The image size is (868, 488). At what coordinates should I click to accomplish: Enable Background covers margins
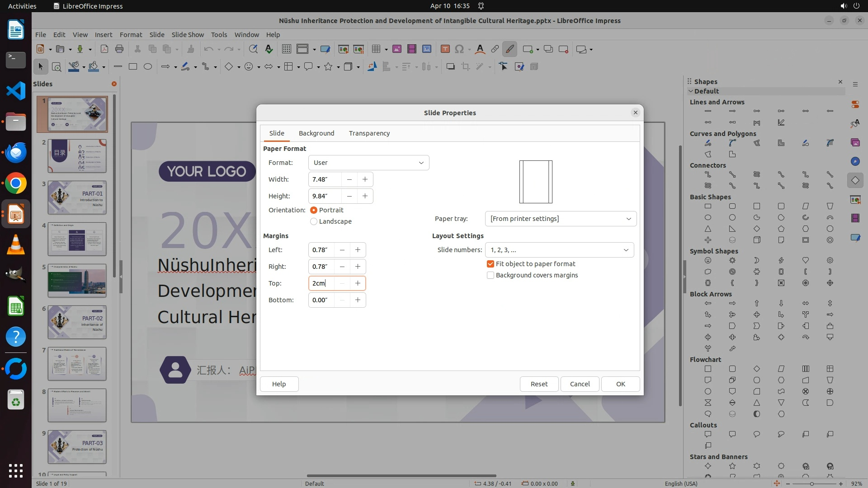pyautogui.click(x=491, y=275)
